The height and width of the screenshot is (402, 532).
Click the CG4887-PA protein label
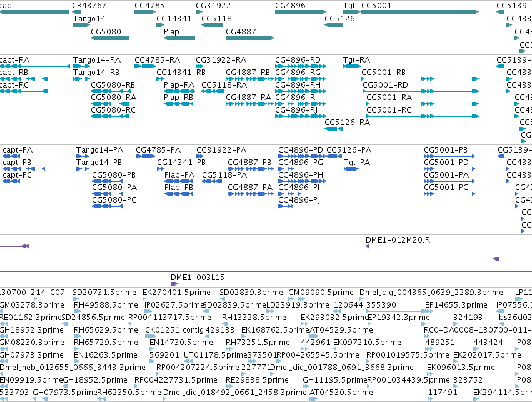[x=250, y=188]
